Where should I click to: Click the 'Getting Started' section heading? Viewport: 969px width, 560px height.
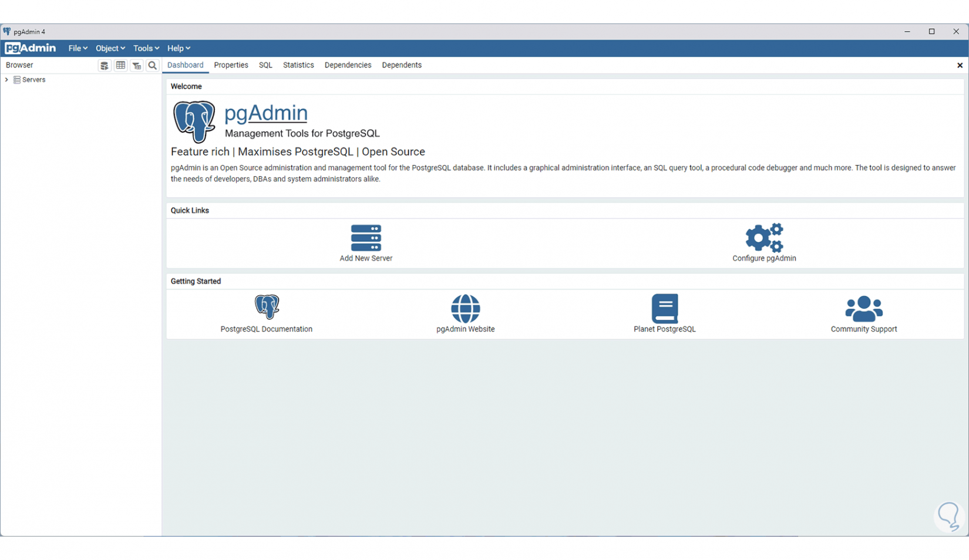point(196,281)
